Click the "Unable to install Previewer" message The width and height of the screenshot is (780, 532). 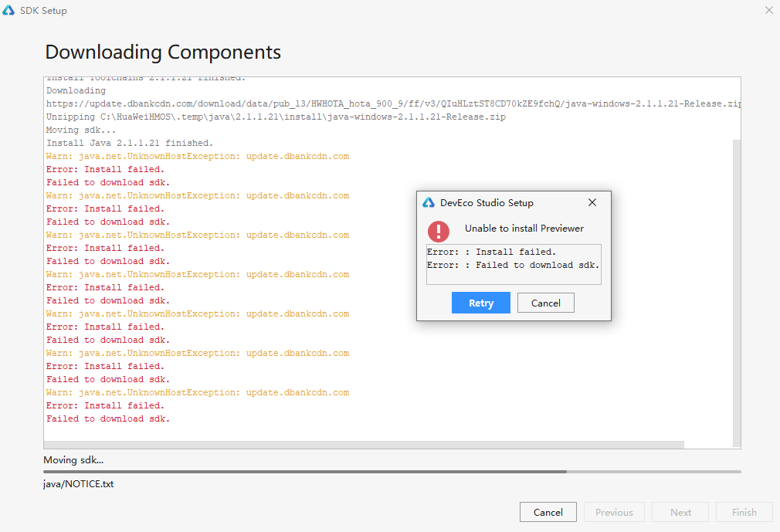[524, 229]
